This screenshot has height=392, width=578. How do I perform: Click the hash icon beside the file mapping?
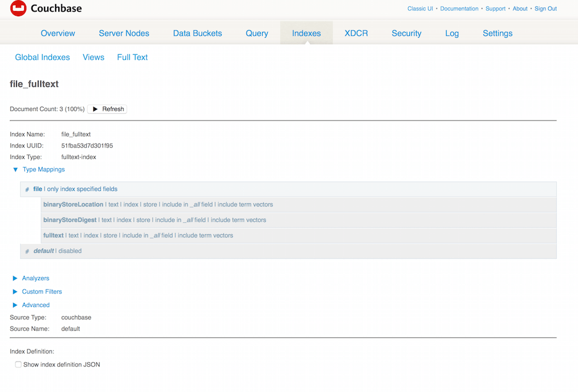click(27, 189)
